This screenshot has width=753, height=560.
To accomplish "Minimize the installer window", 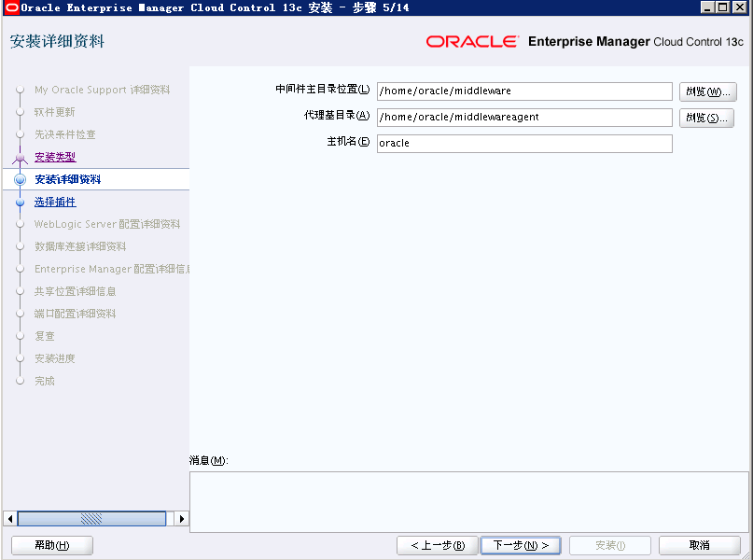I will [707, 7].
